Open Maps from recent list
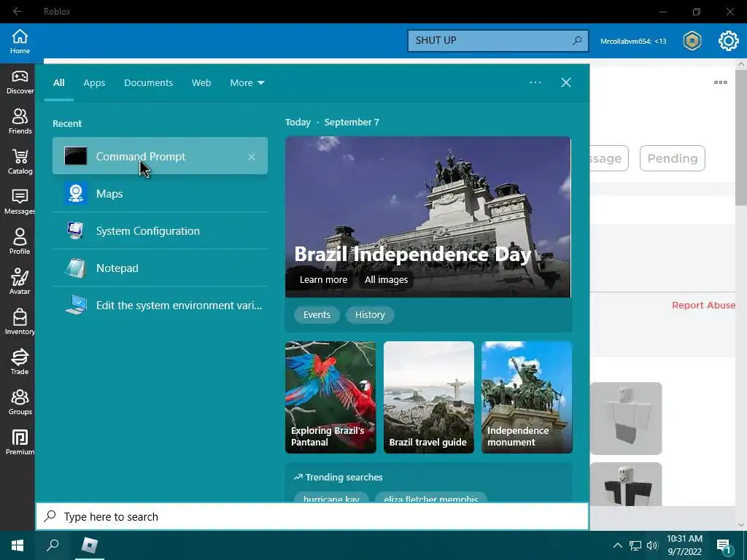The image size is (747, 560). 160,193
